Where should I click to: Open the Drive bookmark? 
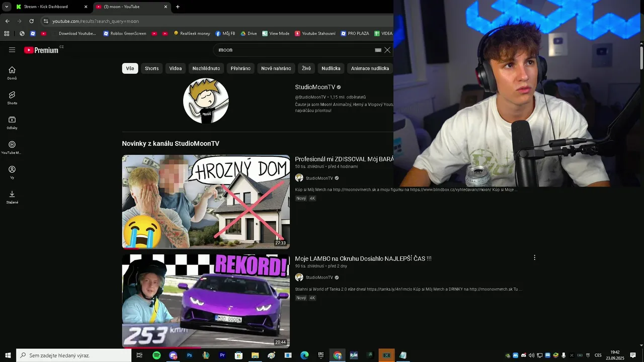click(x=249, y=34)
